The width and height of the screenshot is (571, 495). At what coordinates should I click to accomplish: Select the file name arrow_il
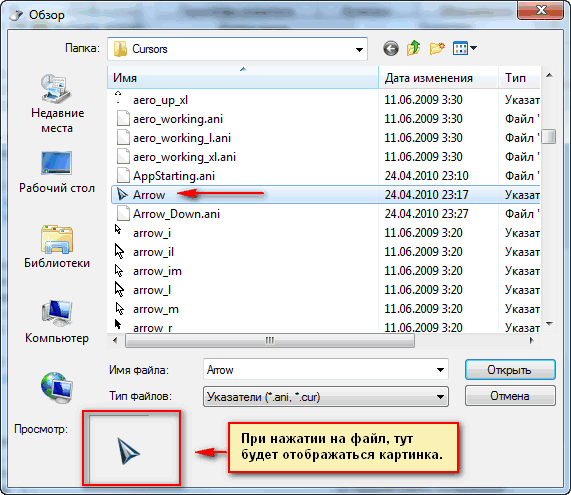(153, 252)
